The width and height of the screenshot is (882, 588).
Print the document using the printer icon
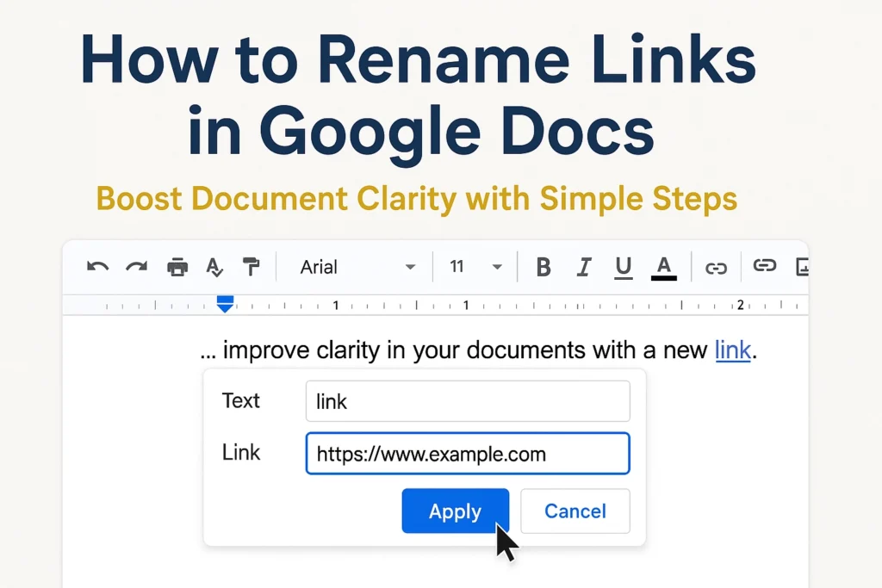(177, 267)
